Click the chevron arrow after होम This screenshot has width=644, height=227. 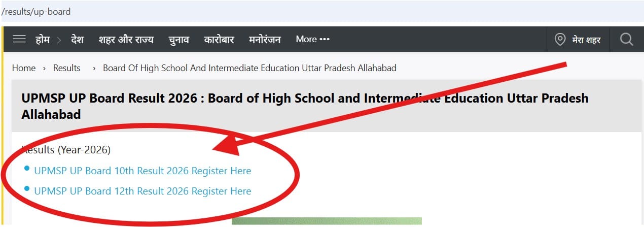[59, 40]
